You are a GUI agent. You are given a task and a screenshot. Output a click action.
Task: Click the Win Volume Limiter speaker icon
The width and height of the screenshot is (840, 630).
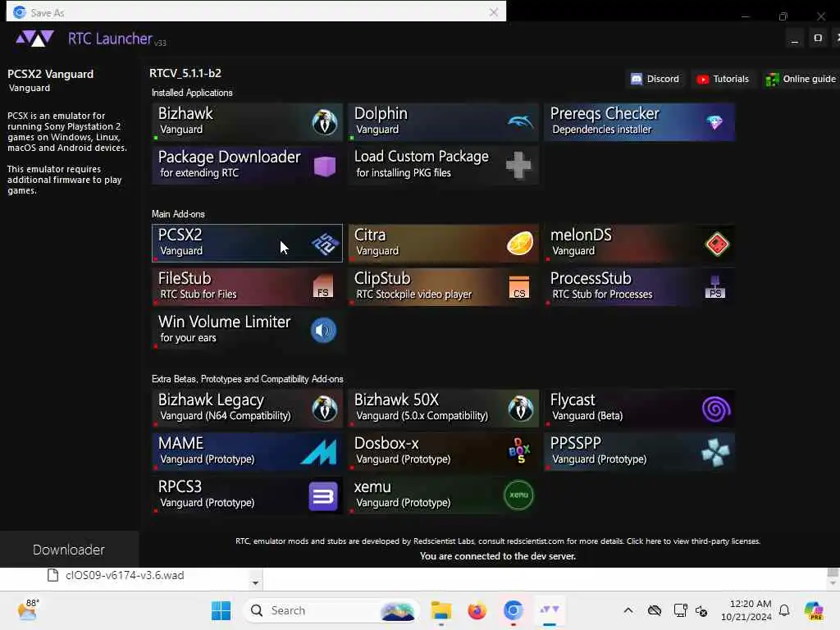click(323, 330)
